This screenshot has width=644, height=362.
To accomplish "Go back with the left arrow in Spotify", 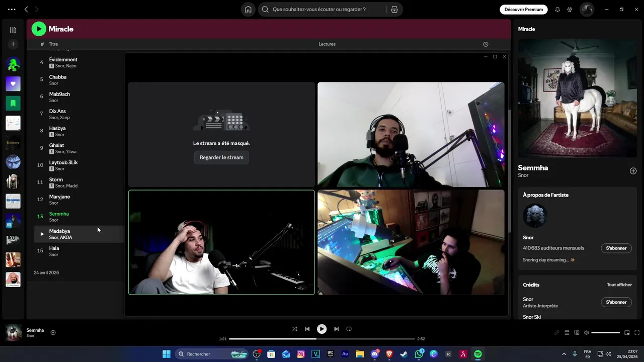I will [x=26, y=10].
